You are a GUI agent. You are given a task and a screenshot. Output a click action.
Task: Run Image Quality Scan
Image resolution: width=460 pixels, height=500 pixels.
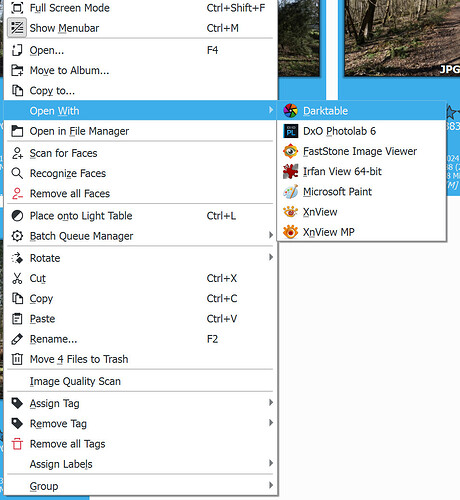tap(140, 381)
